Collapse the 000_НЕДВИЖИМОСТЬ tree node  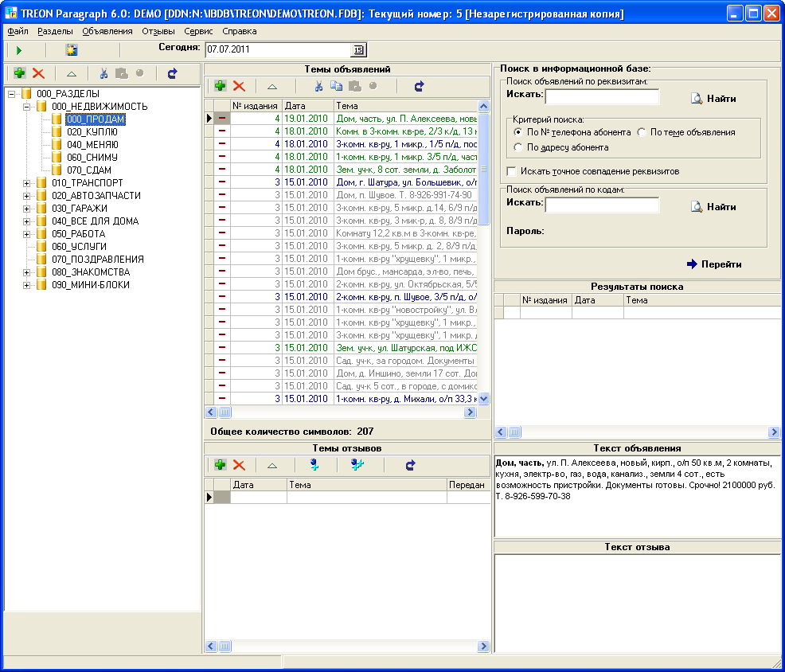coord(26,107)
